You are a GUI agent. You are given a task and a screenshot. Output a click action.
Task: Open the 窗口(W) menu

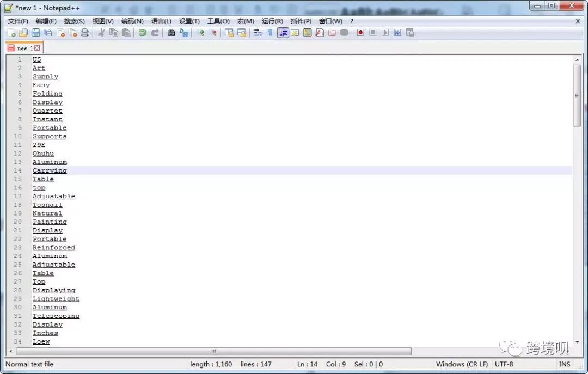pos(330,21)
